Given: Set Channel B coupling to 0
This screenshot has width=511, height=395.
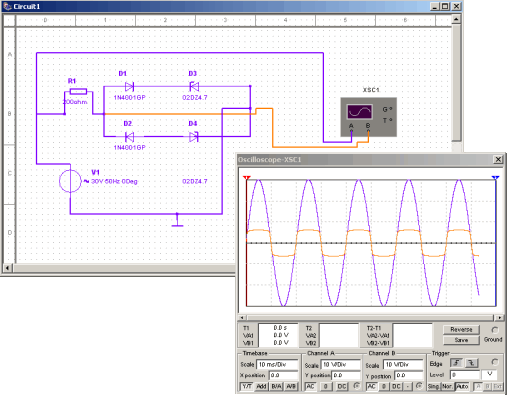Looking at the screenshot, I should tap(384, 386).
